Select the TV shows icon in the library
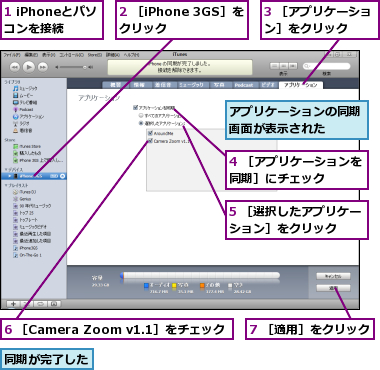 point(16,102)
